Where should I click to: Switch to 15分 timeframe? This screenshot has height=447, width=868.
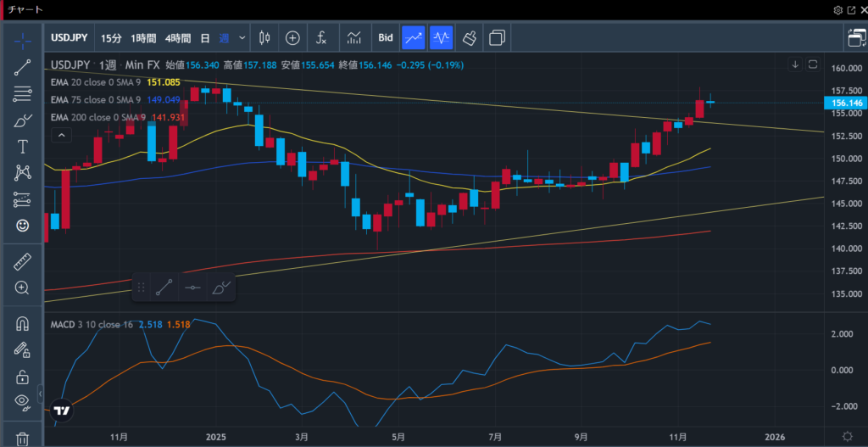point(111,37)
